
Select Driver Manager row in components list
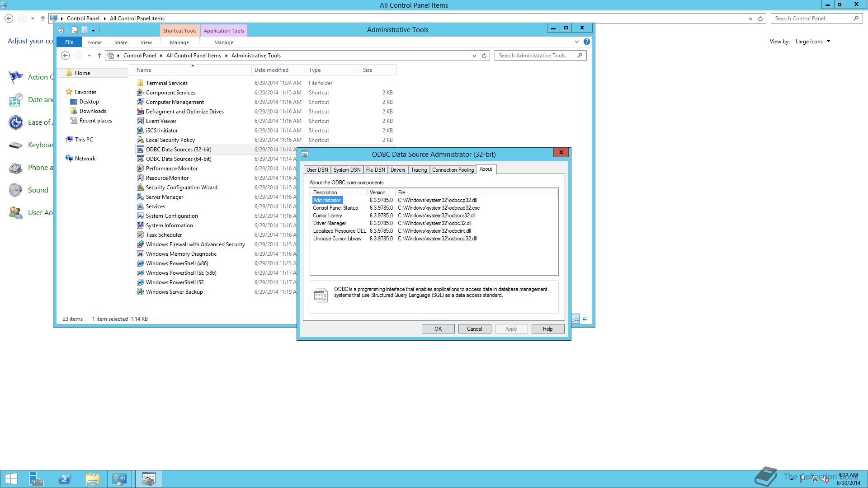click(x=435, y=223)
